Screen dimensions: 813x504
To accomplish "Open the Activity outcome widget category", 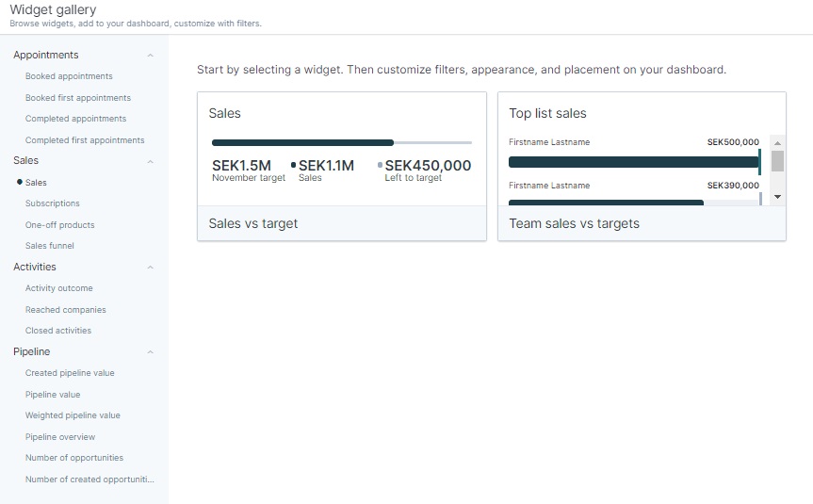I will click(59, 288).
